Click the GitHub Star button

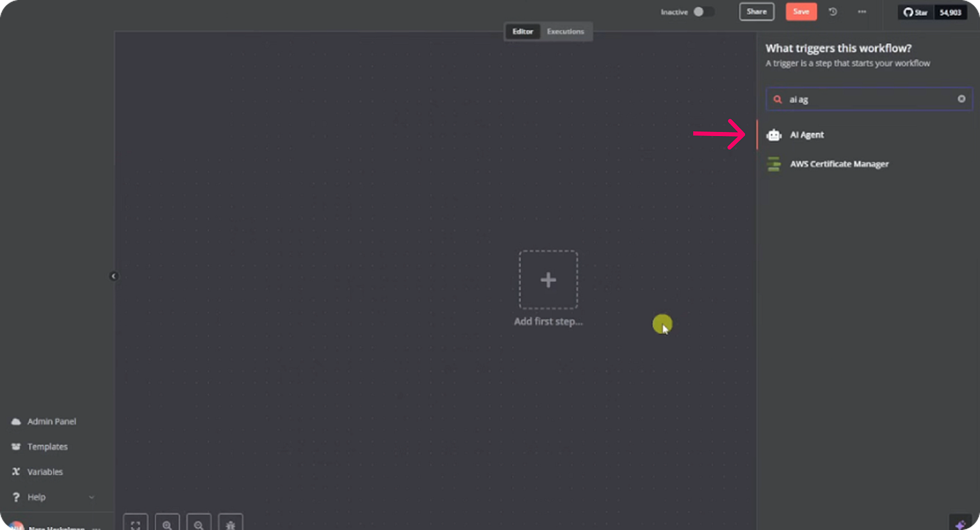click(915, 13)
